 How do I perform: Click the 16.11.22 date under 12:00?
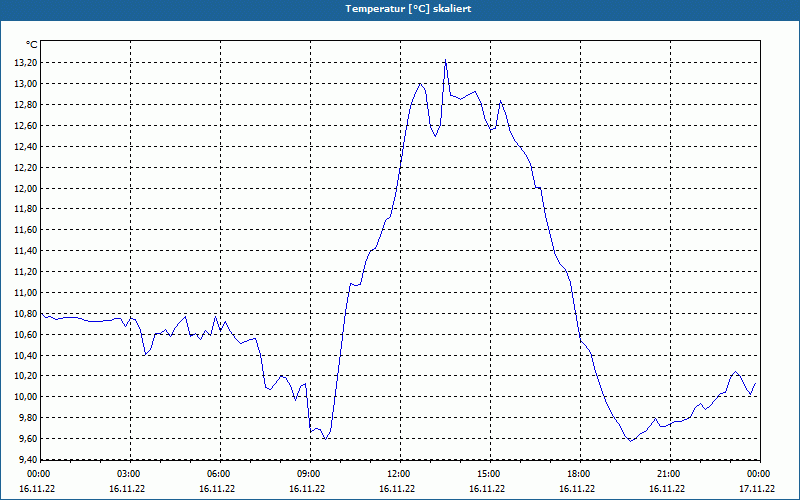click(x=397, y=488)
